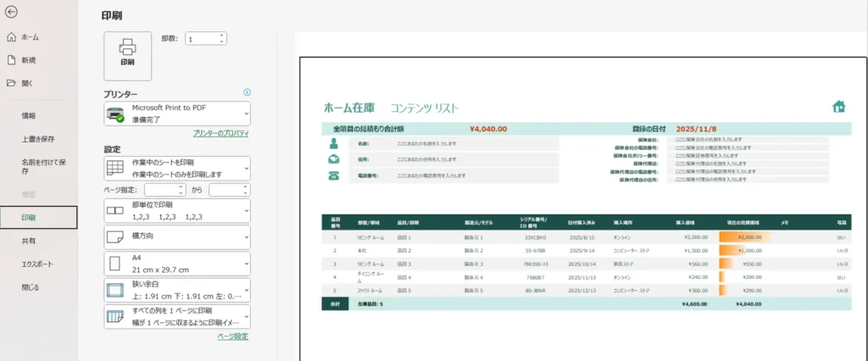Open 作業中のシートを印刷 dropdown

[x=177, y=169]
